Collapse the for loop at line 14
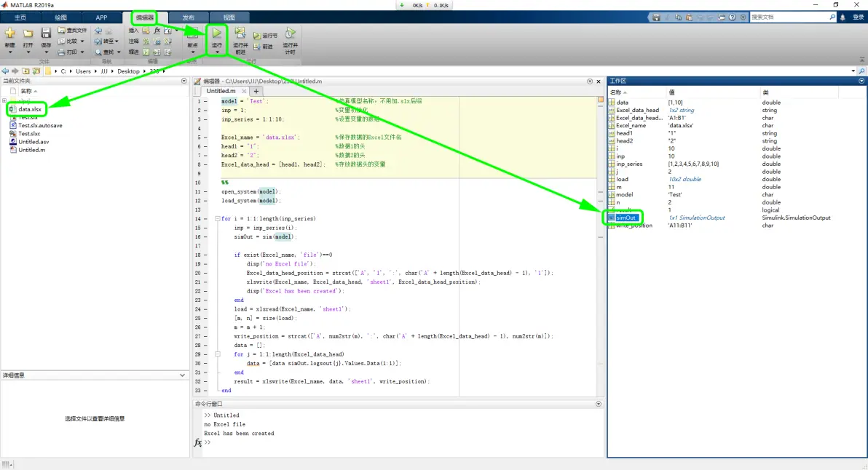The height and width of the screenshot is (470, 868). point(218,218)
